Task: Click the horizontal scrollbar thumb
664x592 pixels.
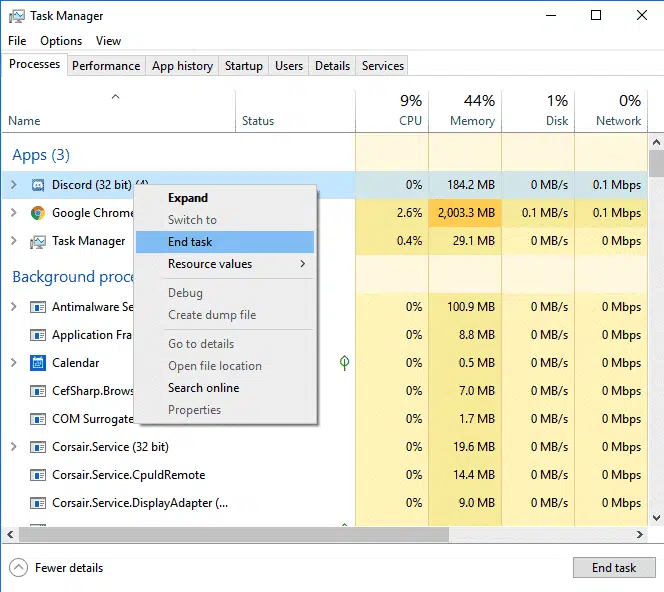Action: click(234, 534)
